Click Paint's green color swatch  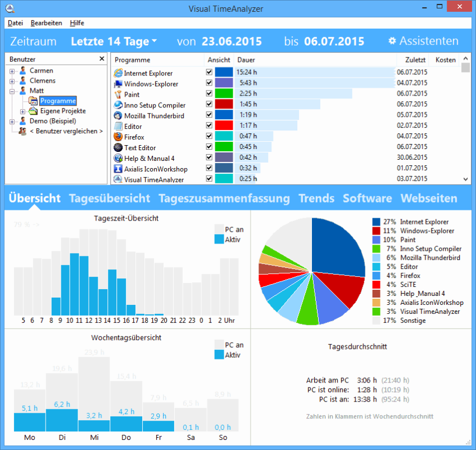tap(224, 93)
